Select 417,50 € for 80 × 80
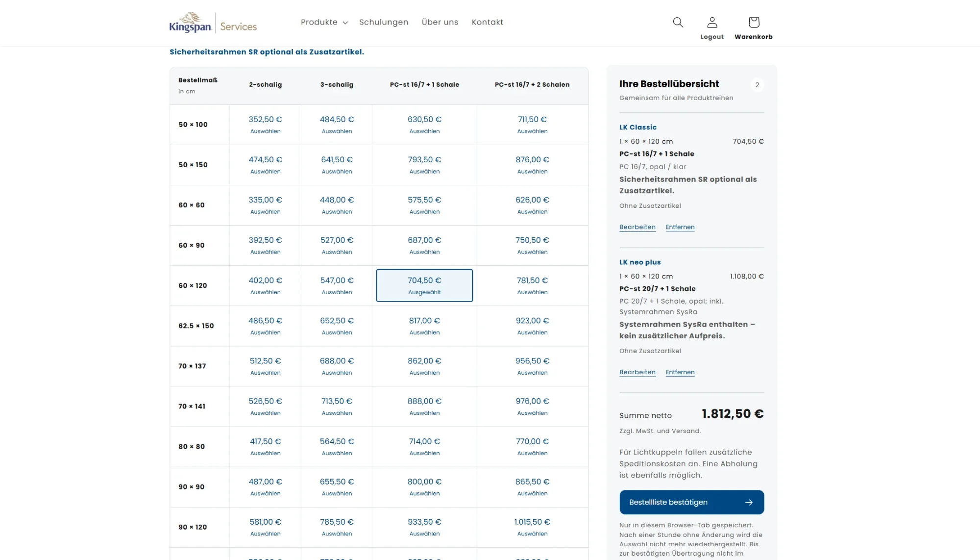This screenshot has width=980, height=560. [x=265, y=446]
